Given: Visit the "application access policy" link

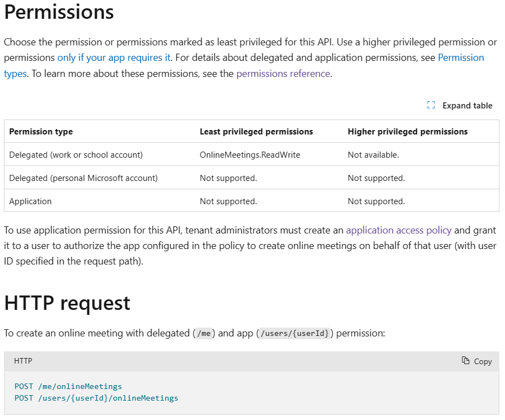Looking at the screenshot, I should [399, 230].
